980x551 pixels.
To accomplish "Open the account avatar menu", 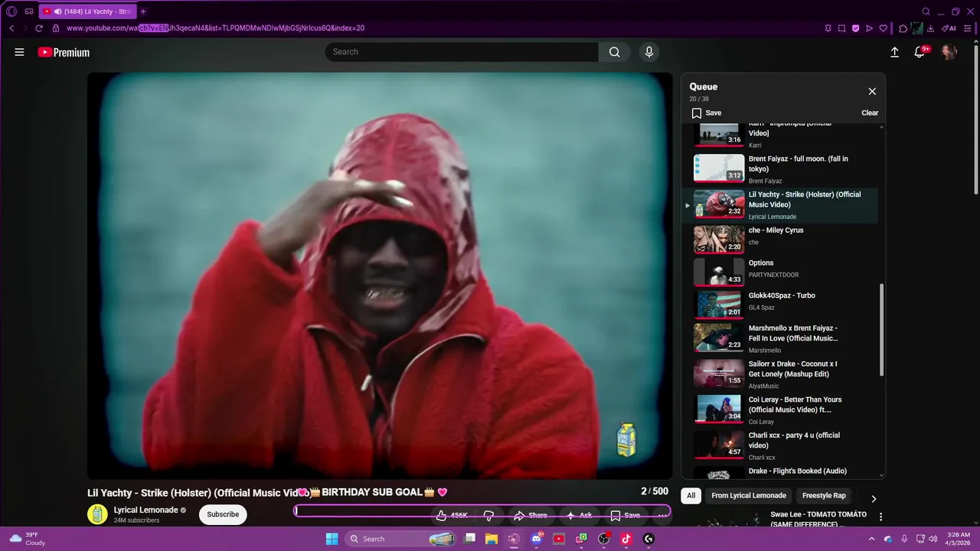I will 949,52.
